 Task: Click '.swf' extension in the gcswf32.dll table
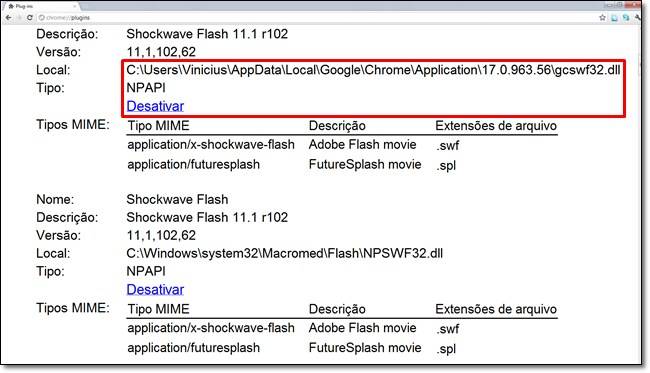(x=447, y=145)
